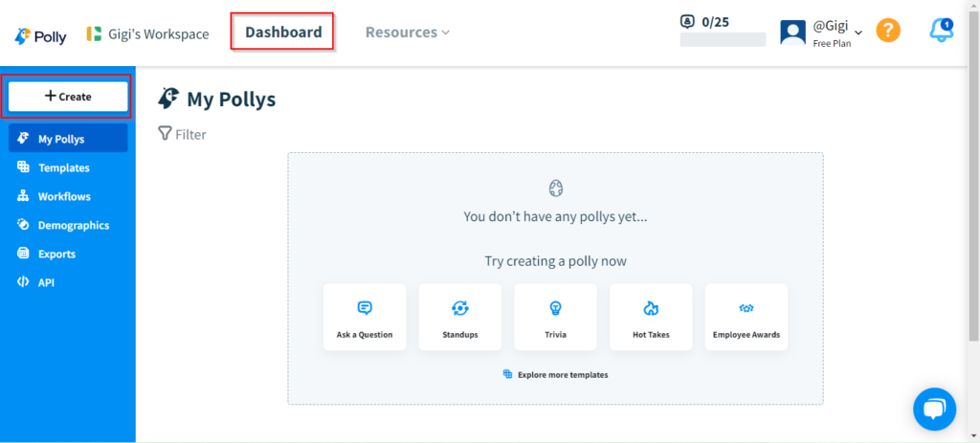Switch to the Dashboard tab
Screen dimensions: 980x443
pyautogui.click(x=283, y=32)
